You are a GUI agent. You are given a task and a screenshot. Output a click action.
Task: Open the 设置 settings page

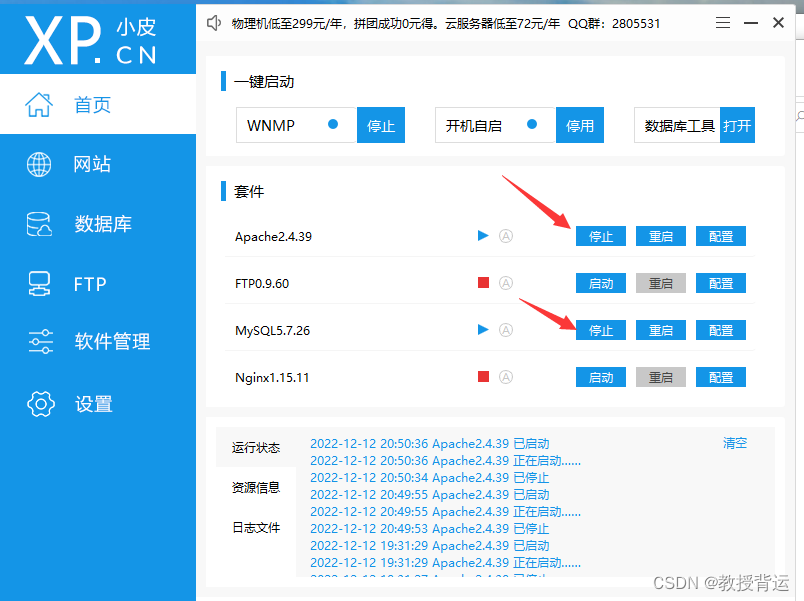(x=97, y=404)
